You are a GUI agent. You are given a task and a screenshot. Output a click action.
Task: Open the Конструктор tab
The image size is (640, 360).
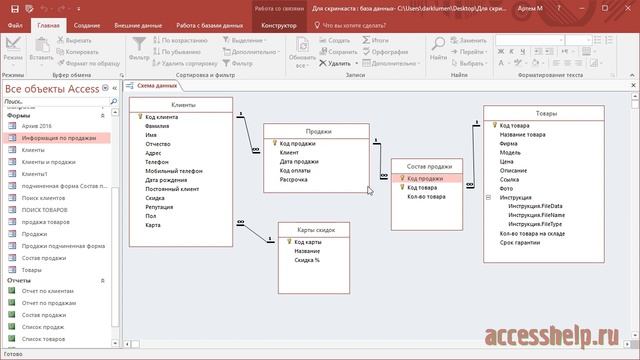tap(279, 25)
